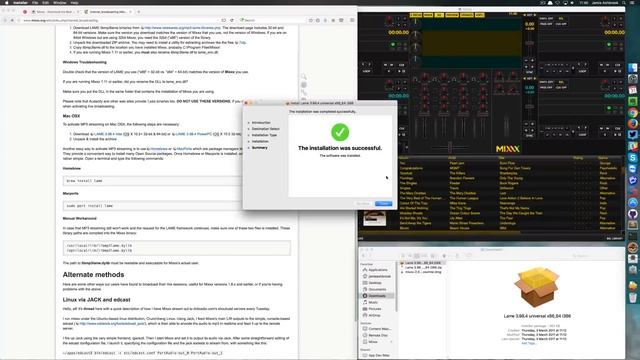Click the last yellow toggle button in Mixxx top bar
The image size is (640, 360).
pos(480,15)
